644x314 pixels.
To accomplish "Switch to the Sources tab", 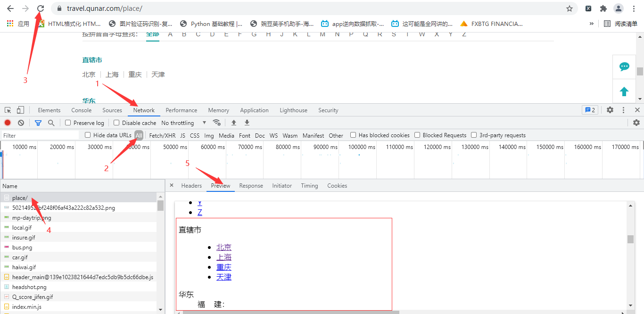I will pyautogui.click(x=112, y=110).
